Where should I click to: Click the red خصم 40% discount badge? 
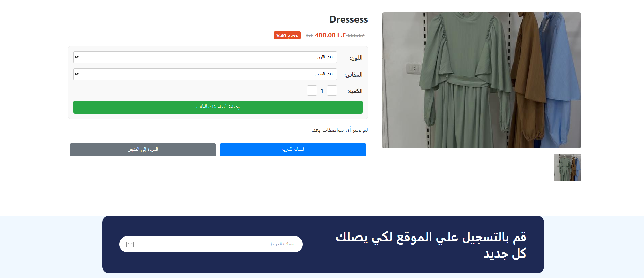tap(287, 35)
